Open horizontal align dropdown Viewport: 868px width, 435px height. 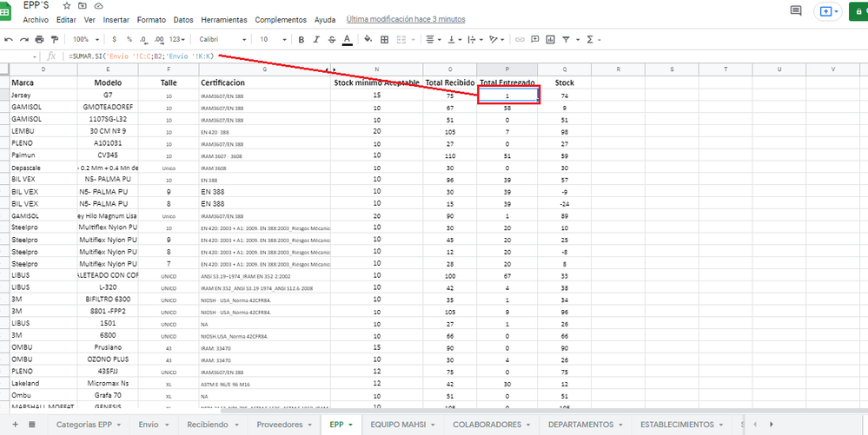coord(433,39)
